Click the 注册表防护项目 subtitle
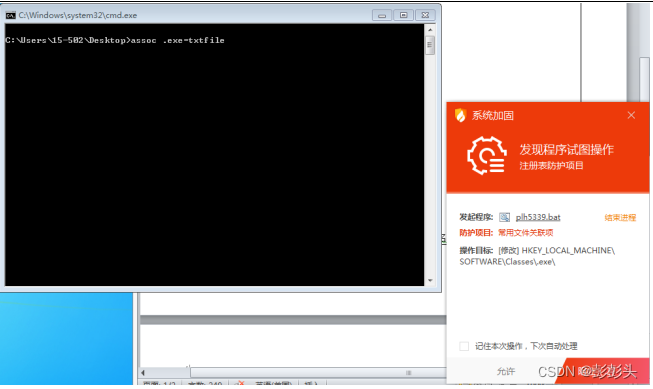This screenshot has width=653, height=389. tap(551, 166)
